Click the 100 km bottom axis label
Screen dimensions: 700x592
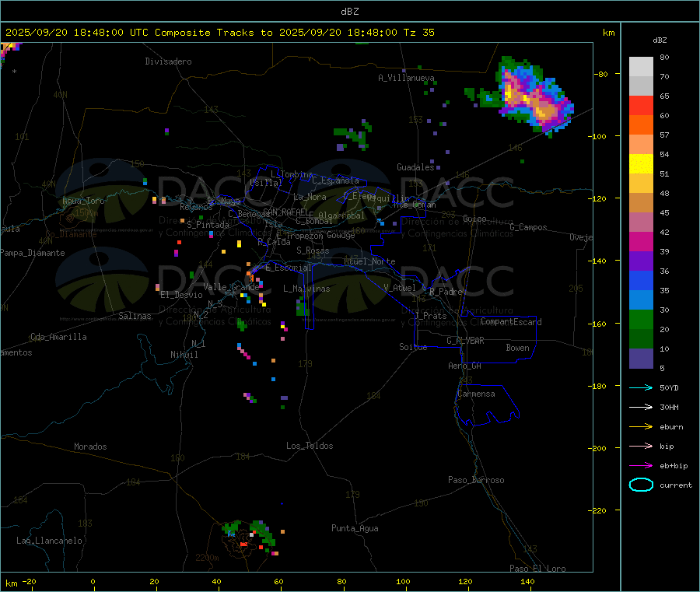[403, 581]
